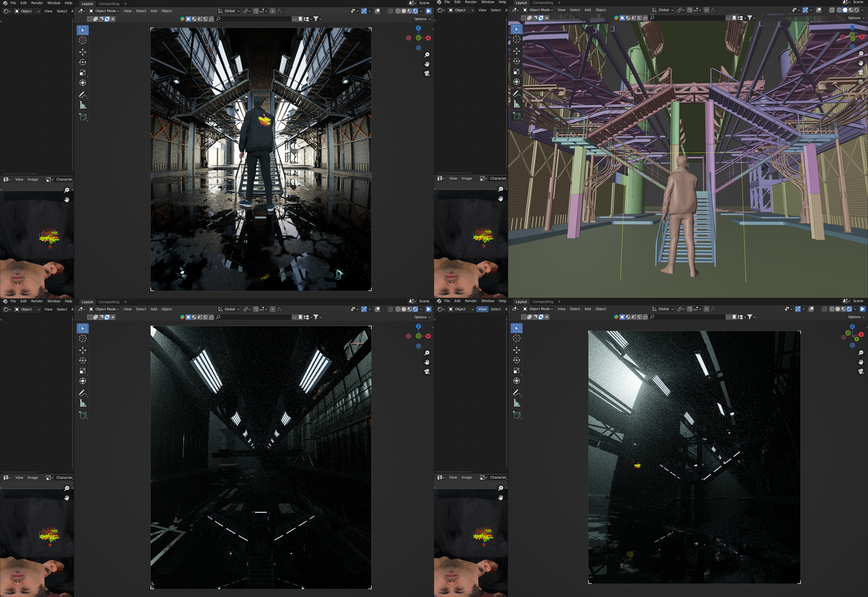Open the Options dropdown in the bottom-right window
This screenshot has width=868, height=597.
pos(856,317)
